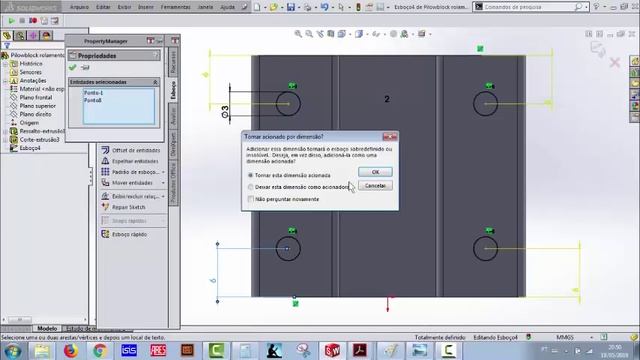Viewport: 640px width, 360px height.
Task: Click the Section View icon
Action: point(331,34)
